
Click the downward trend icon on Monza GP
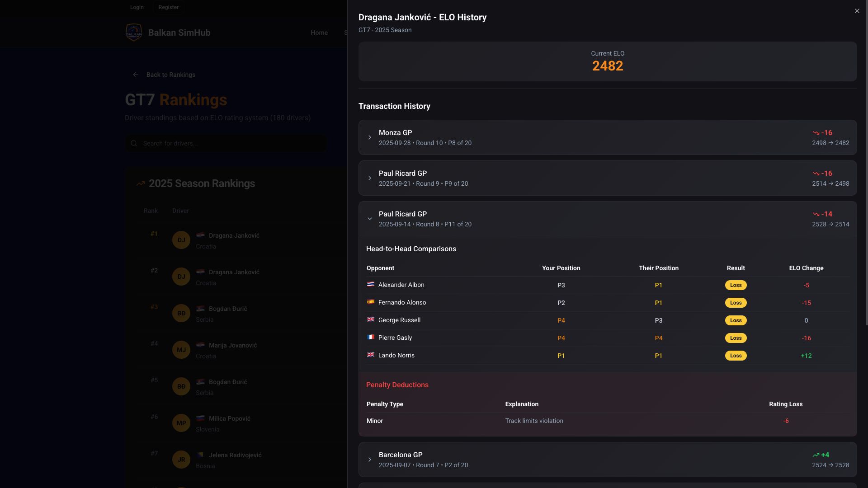(x=816, y=133)
